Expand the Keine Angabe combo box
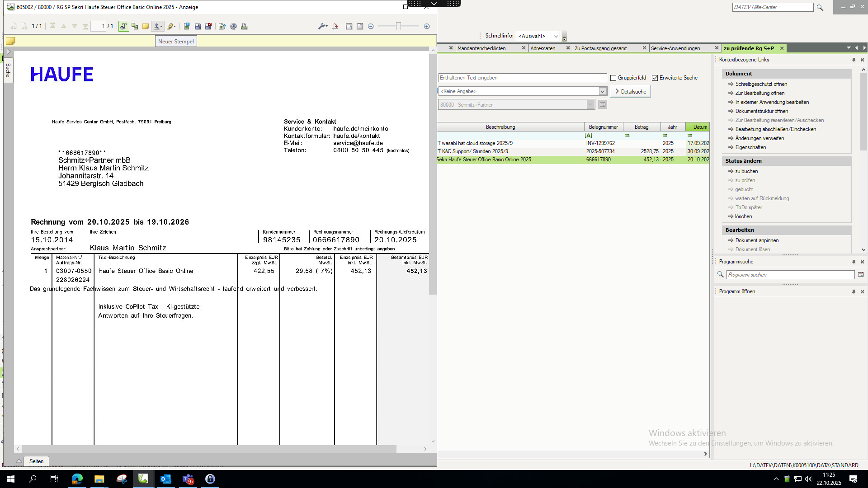This screenshot has height=488, width=868. tap(603, 91)
